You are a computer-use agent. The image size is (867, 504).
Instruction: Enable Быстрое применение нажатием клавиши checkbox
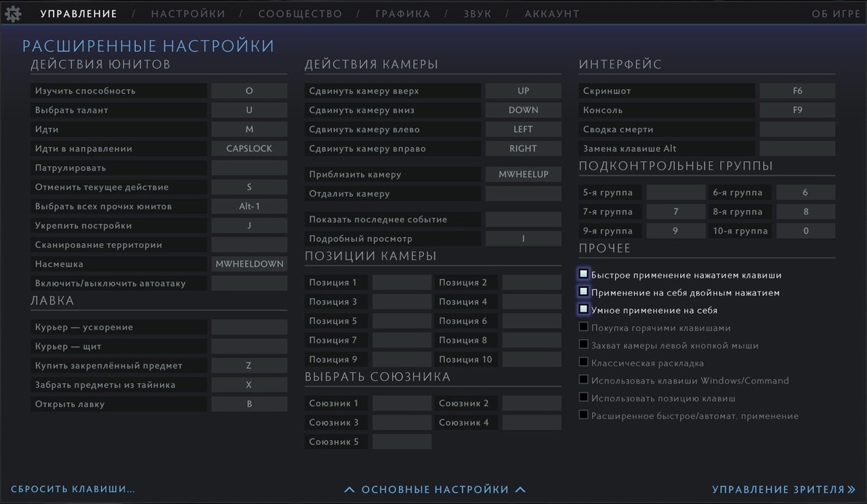[583, 274]
